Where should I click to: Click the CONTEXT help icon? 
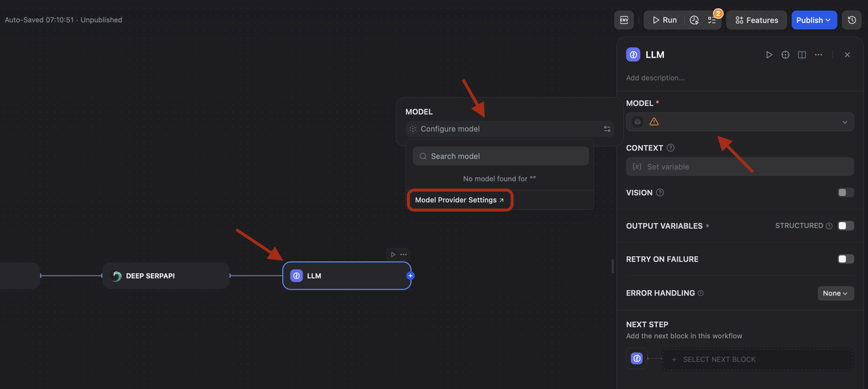pyautogui.click(x=671, y=148)
